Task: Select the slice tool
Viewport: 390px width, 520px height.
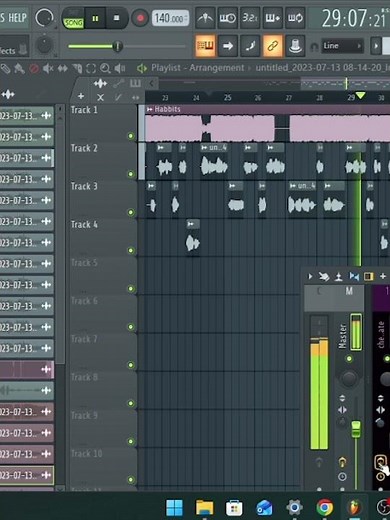Action: pos(77,69)
